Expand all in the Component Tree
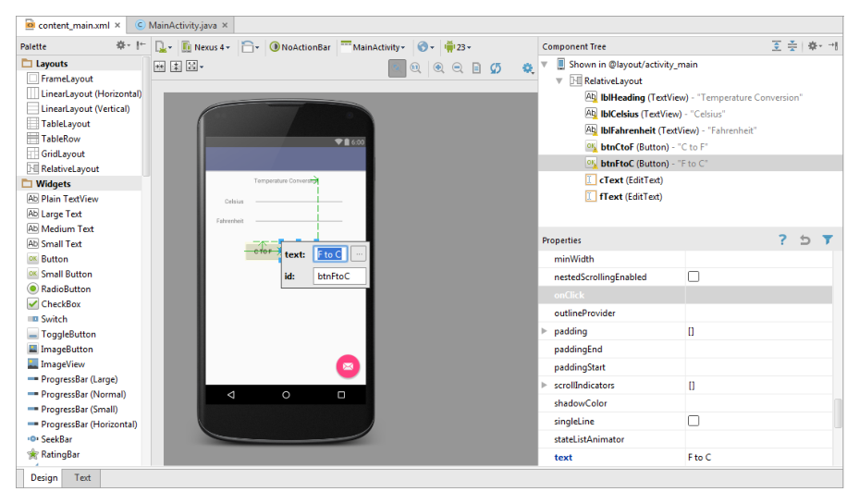 pyautogui.click(x=777, y=46)
